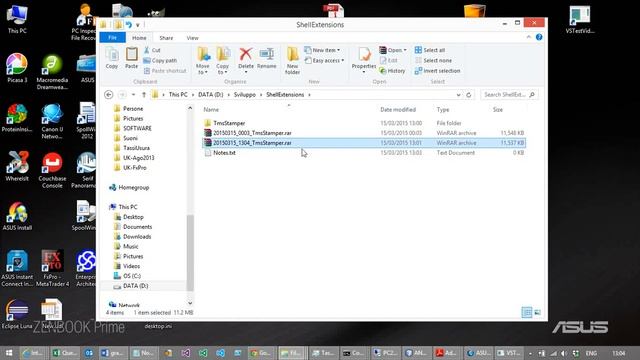The height and width of the screenshot is (360, 640).
Task: Select Homegroup in navigation pane
Action: click(133, 187)
